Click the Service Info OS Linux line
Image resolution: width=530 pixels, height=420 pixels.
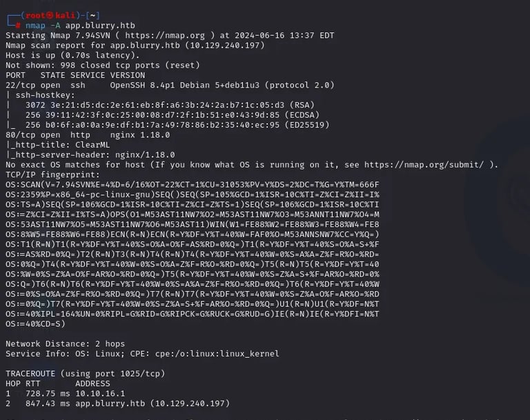pyautogui.click(x=141, y=354)
